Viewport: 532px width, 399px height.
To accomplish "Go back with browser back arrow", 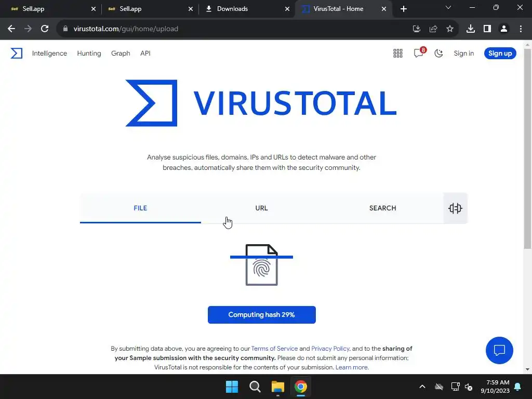I will point(11,29).
